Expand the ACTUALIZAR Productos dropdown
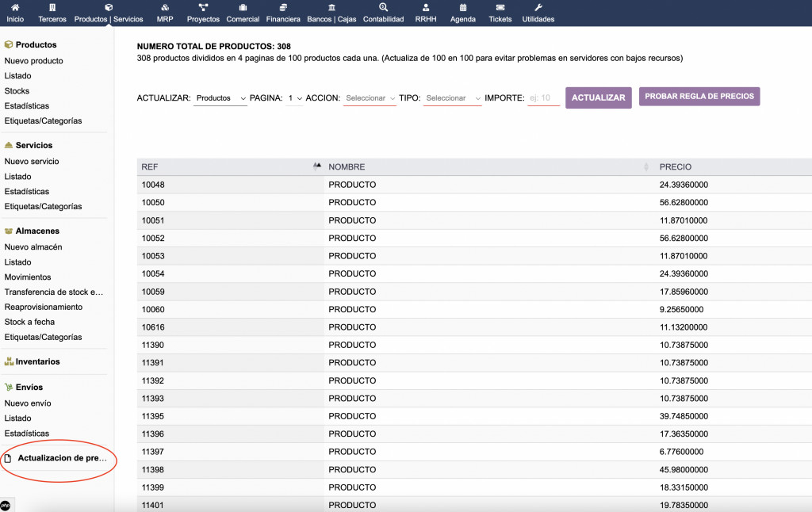The width and height of the screenshot is (812, 512). (x=220, y=98)
